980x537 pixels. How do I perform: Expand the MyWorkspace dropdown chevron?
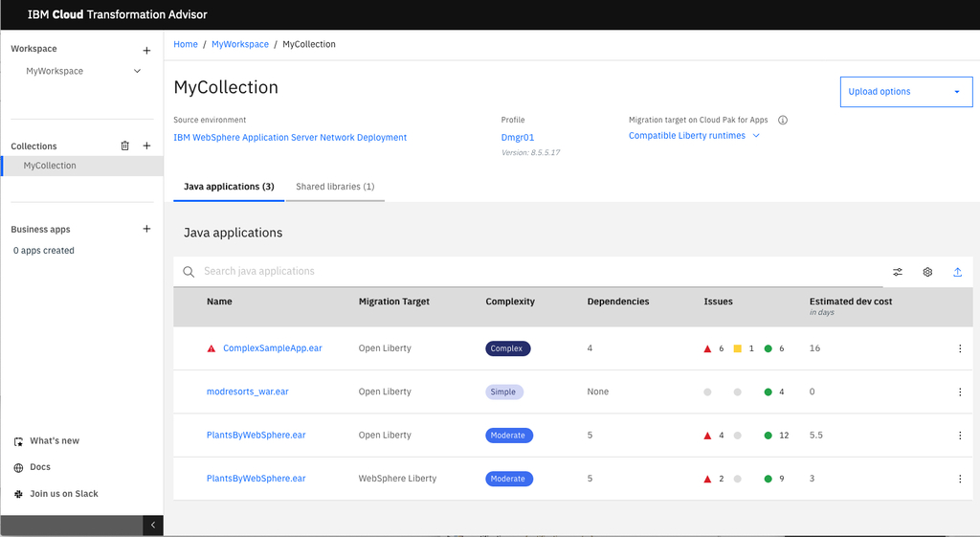click(138, 71)
